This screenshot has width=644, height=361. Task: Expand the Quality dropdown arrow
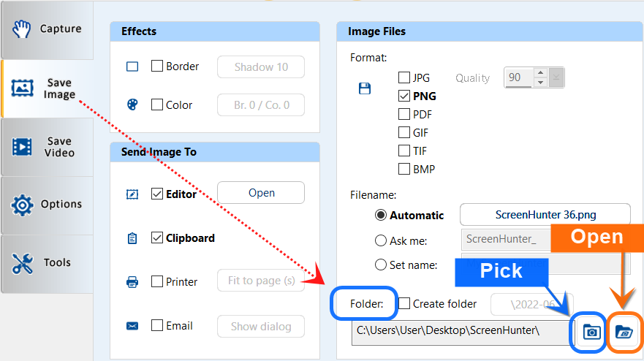click(x=557, y=77)
